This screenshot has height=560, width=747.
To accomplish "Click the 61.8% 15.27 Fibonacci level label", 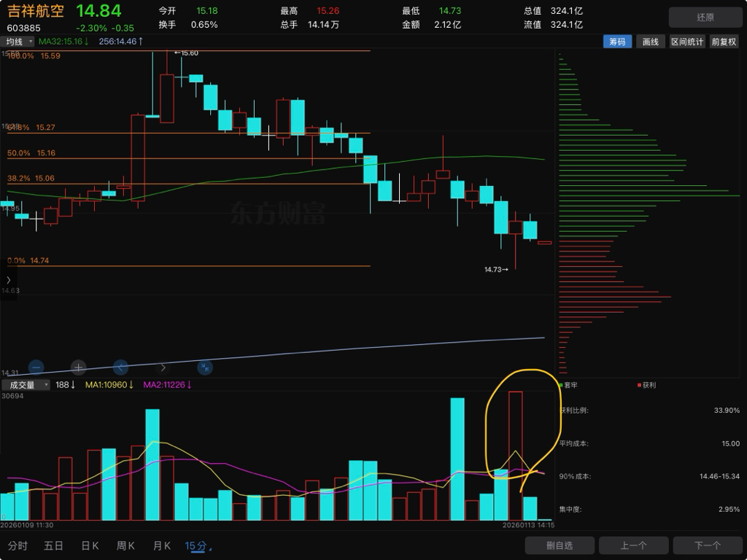I will tap(31, 127).
